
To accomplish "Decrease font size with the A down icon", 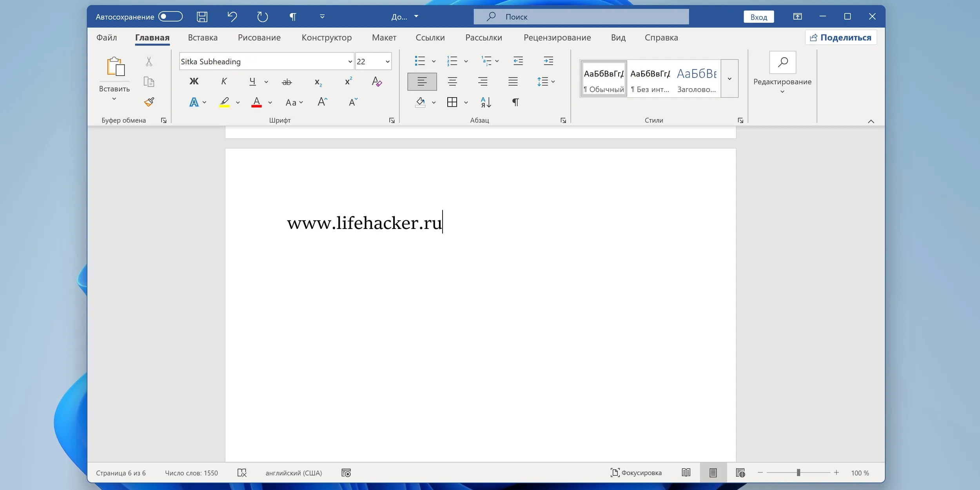I will coord(353,102).
